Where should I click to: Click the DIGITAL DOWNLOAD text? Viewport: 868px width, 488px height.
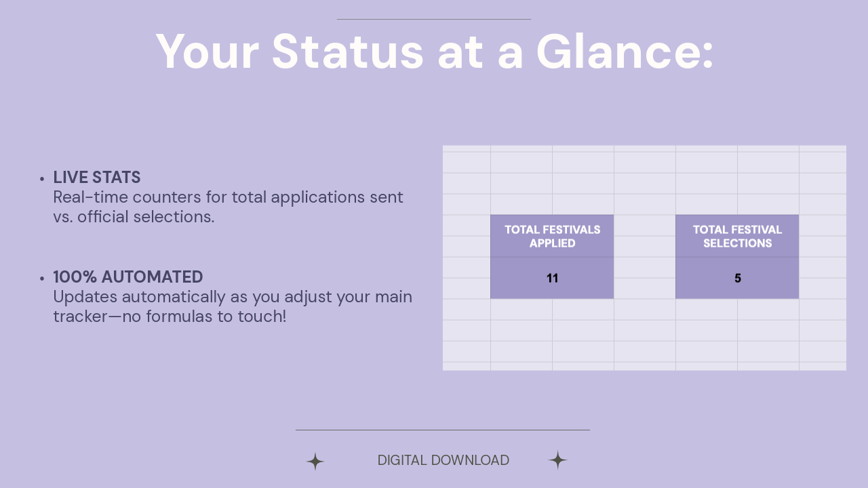point(443,460)
